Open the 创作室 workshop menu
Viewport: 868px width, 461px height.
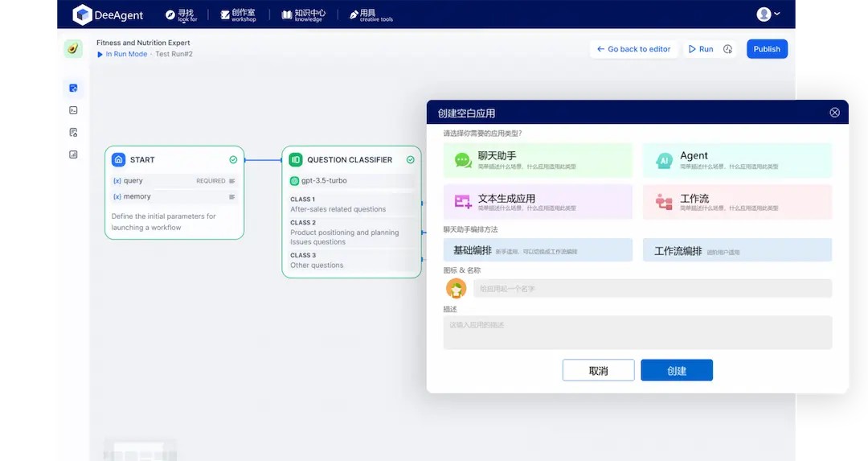[238, 14]
